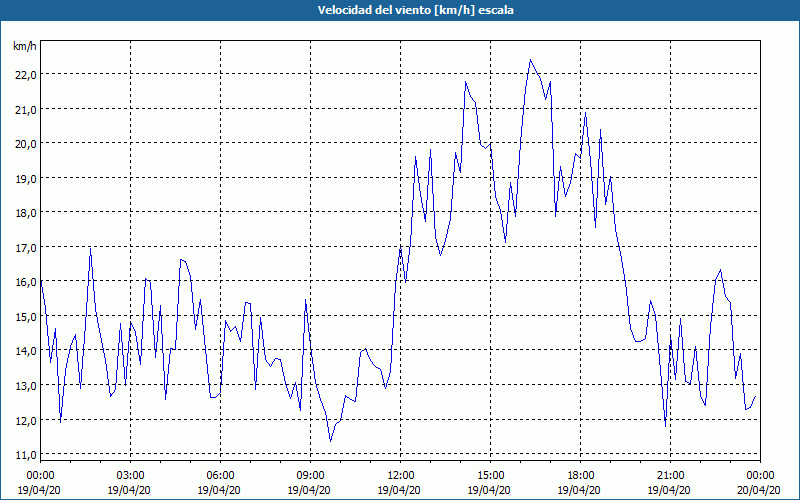Pick the 15:00 time axis label
The image size is (800, 500).
490,476
